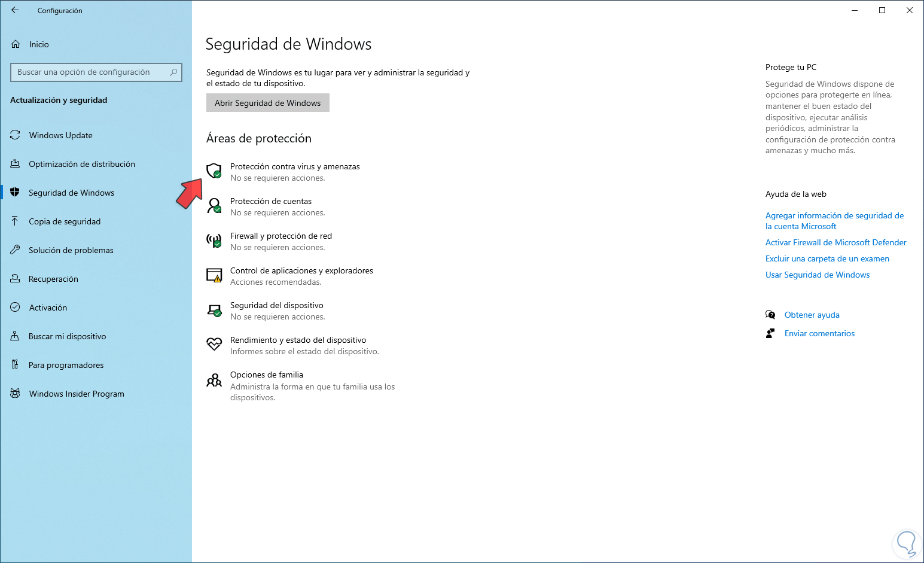
Task: Click the device health heart icon
Action: coord(214,345)
